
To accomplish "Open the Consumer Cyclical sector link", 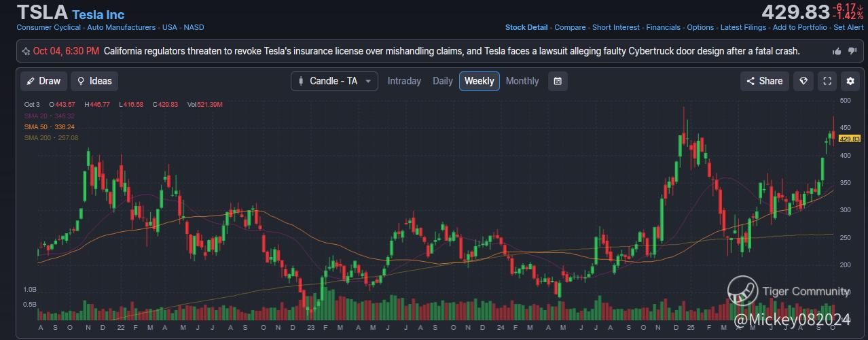I will coord(48,27).
